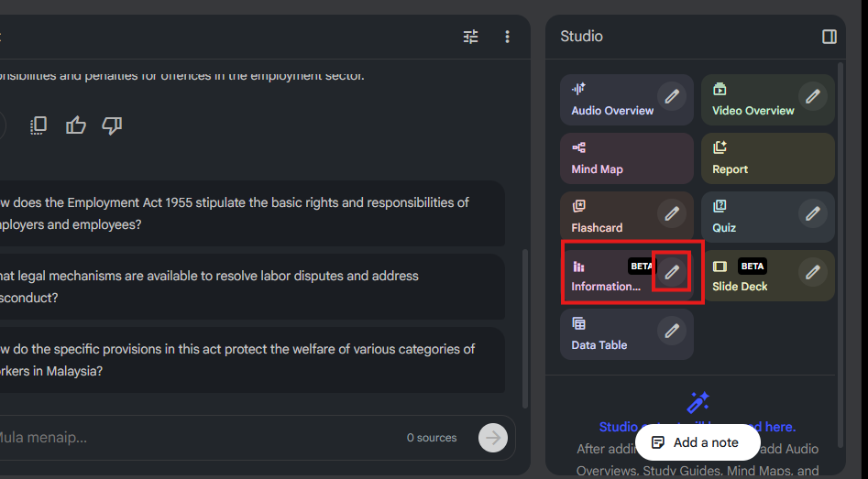Copy the response to clipboard
Image resolution: width=868 pixels, height=479 pixels.
pos(38,125)
